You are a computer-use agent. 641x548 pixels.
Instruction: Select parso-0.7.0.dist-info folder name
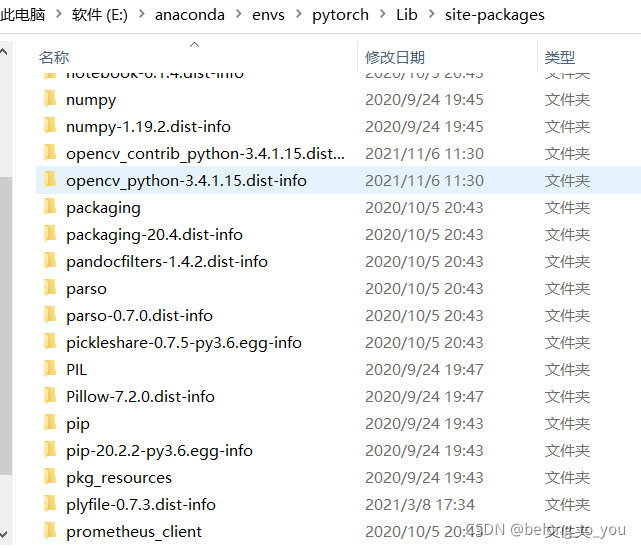(139, 315)
